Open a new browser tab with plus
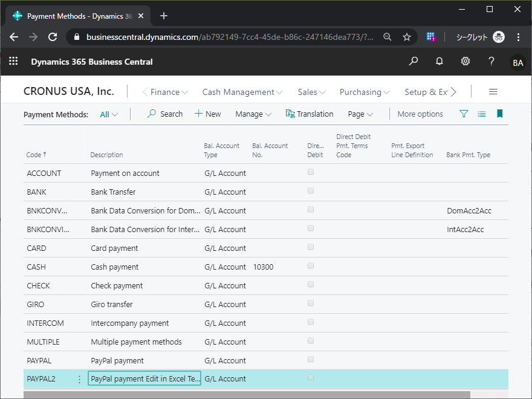Viewport: 532px width, 399px height. [164, 16]
